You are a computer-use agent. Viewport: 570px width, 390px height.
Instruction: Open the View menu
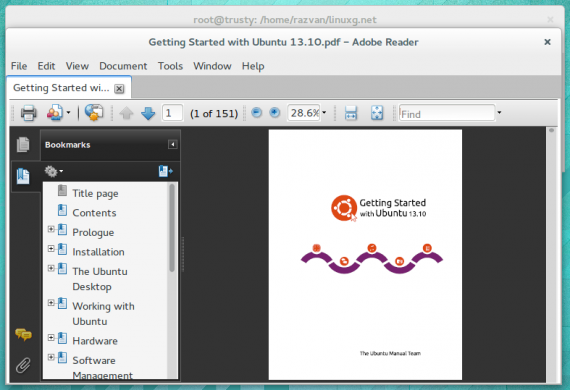point(77,66)
